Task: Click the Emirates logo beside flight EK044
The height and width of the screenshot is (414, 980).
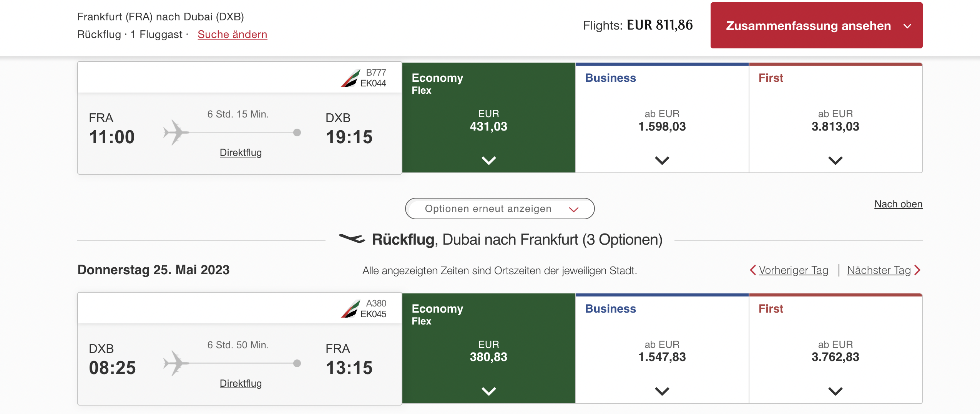Action: point(350,78)
